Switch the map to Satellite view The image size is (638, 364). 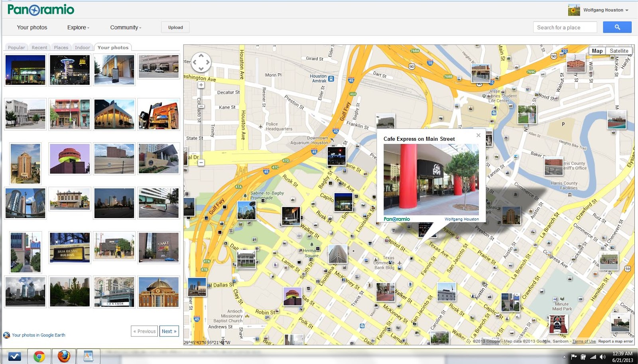pos(619,51)
